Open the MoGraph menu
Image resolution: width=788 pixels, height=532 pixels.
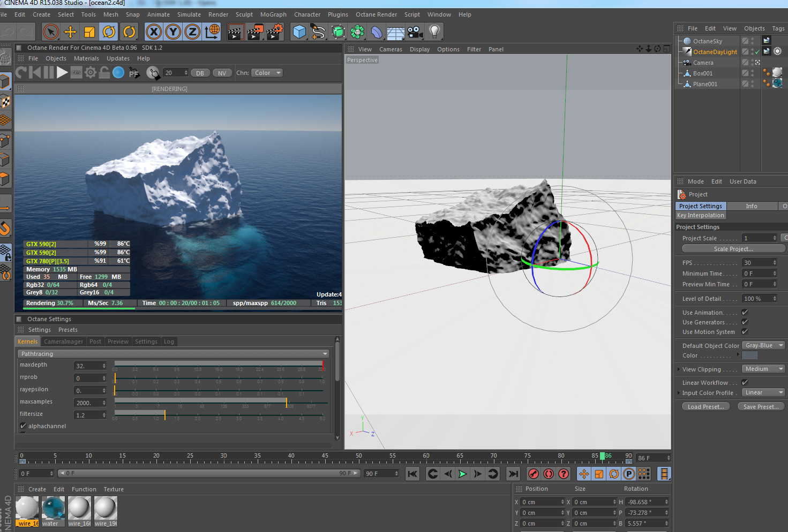273,14
